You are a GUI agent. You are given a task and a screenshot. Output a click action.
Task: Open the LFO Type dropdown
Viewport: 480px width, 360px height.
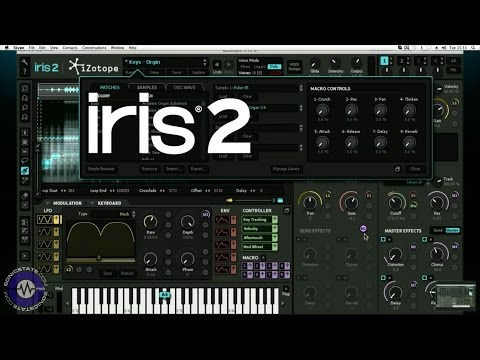(x=113, y=214)
